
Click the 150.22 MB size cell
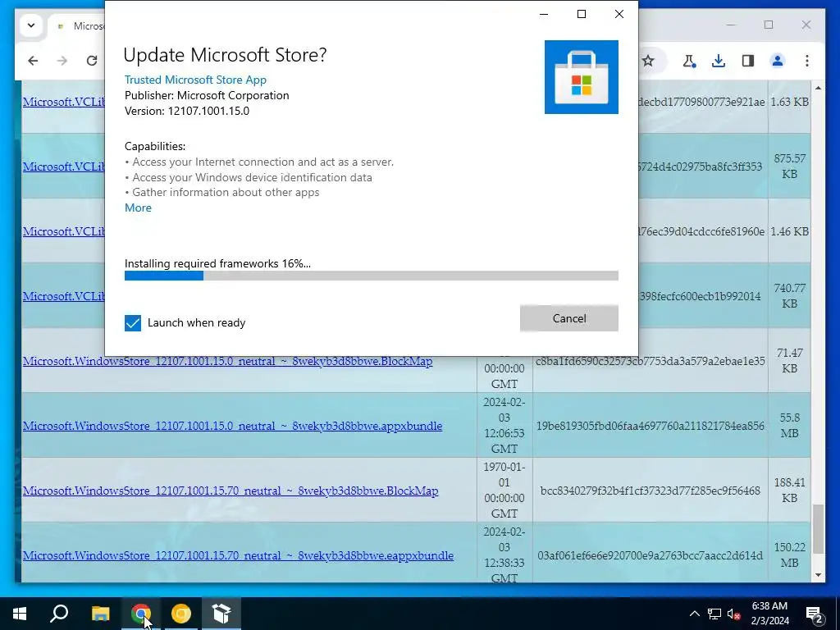pyautogui.click(x=790, y=555)
